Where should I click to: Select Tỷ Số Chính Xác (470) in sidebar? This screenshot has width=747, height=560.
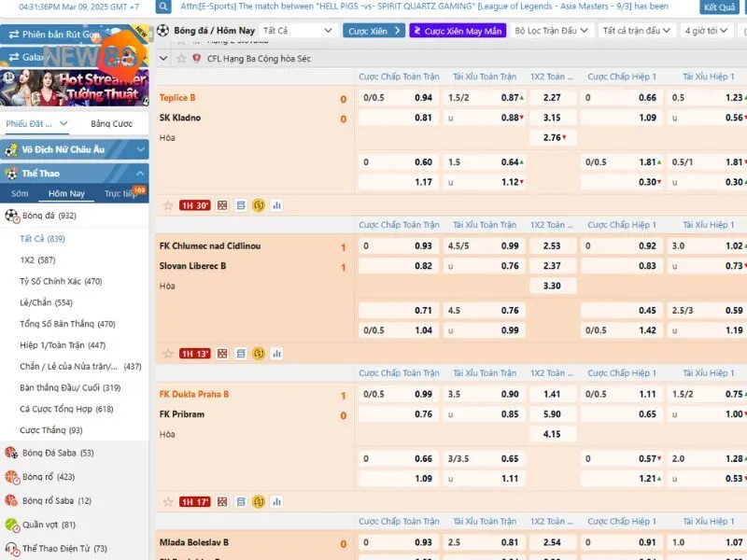pos(61,282)
